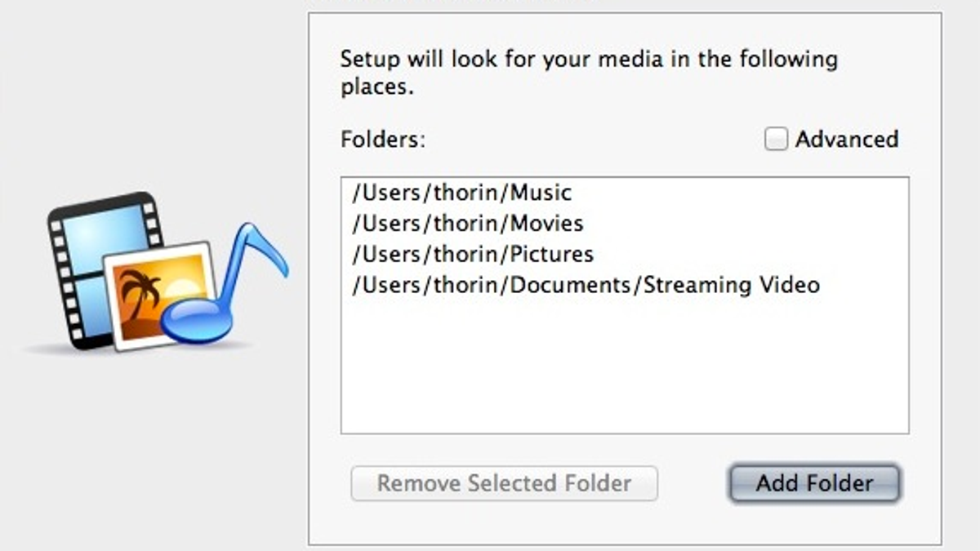Image resolution: width=980 pixels, height=551 pixels.
Task: Click the Remove Selected Folder button
Action: pyautogui.click(x=504, y=483)
